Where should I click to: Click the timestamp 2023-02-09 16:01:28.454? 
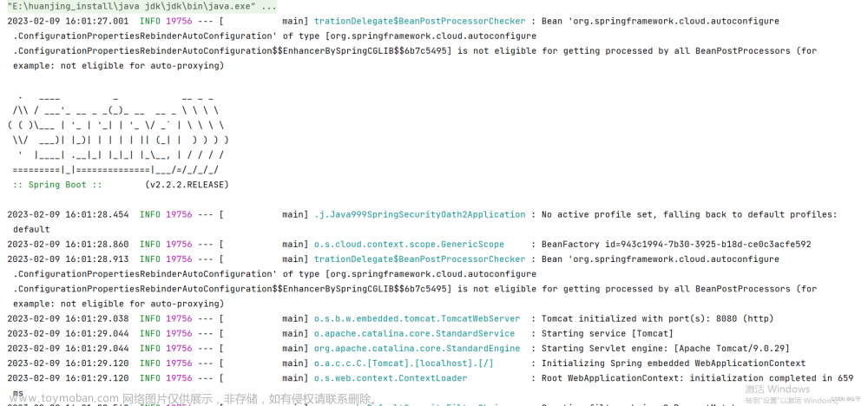point(68,214)
